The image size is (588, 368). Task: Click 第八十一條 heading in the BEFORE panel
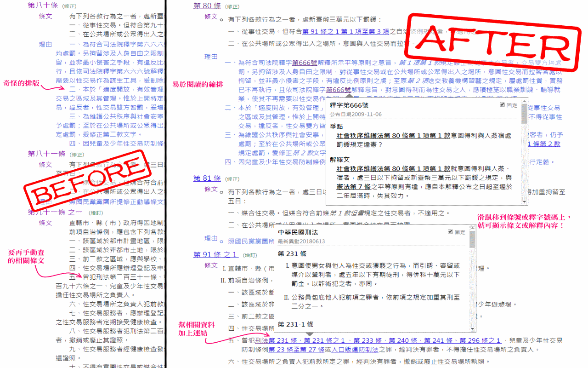(x=46, y=154)
